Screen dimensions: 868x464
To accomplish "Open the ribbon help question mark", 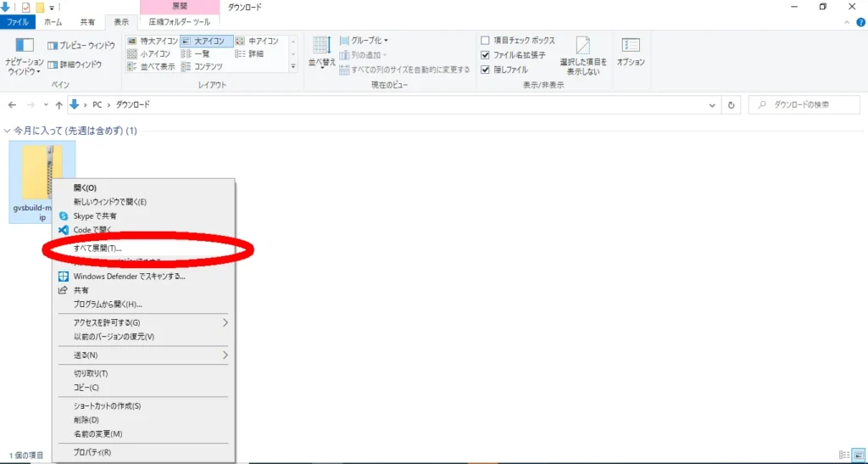I will coord(861,22).
